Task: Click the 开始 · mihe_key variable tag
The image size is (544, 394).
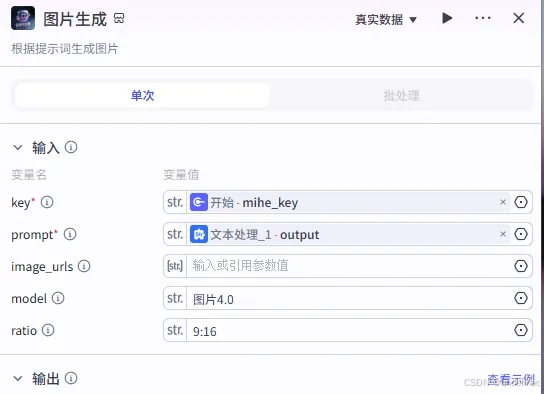Action: [x=350, y=202]
